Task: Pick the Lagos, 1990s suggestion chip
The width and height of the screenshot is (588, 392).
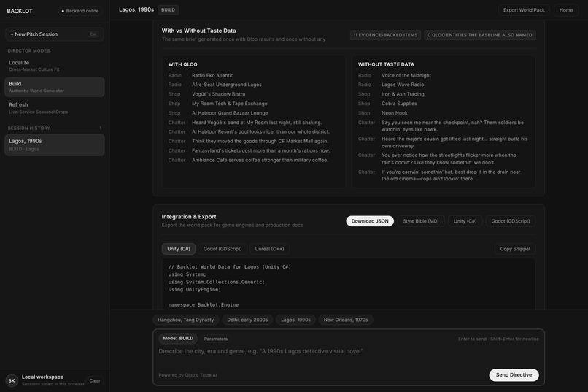Action: pos(295,320)
